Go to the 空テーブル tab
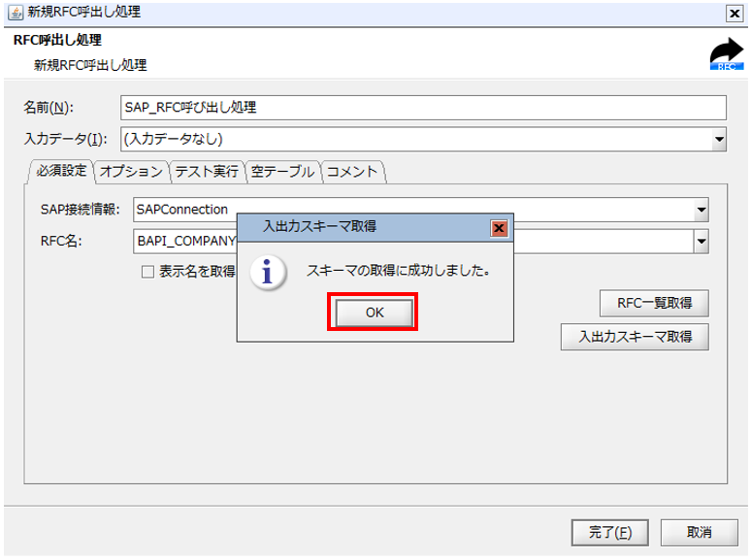The width and height of the screenshot is (751, 560). (x=281, y=172)
